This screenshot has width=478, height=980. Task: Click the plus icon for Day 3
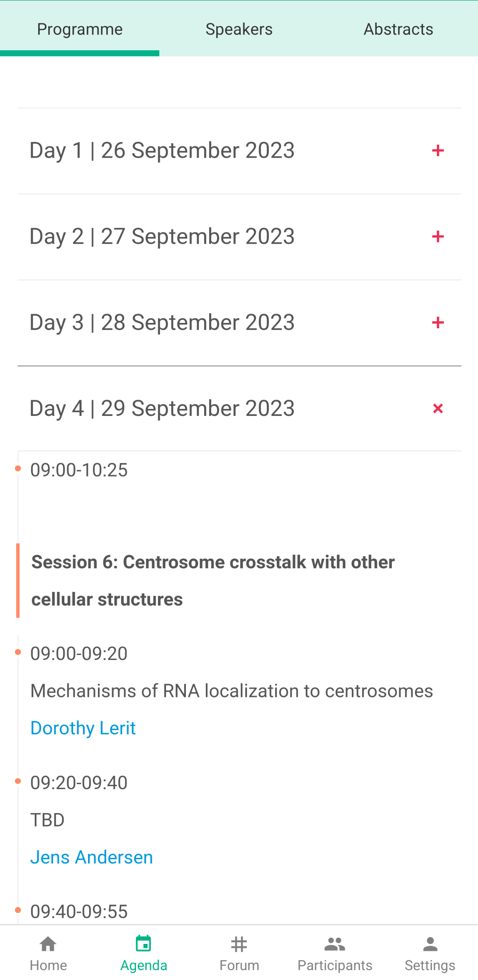(438, 323)
